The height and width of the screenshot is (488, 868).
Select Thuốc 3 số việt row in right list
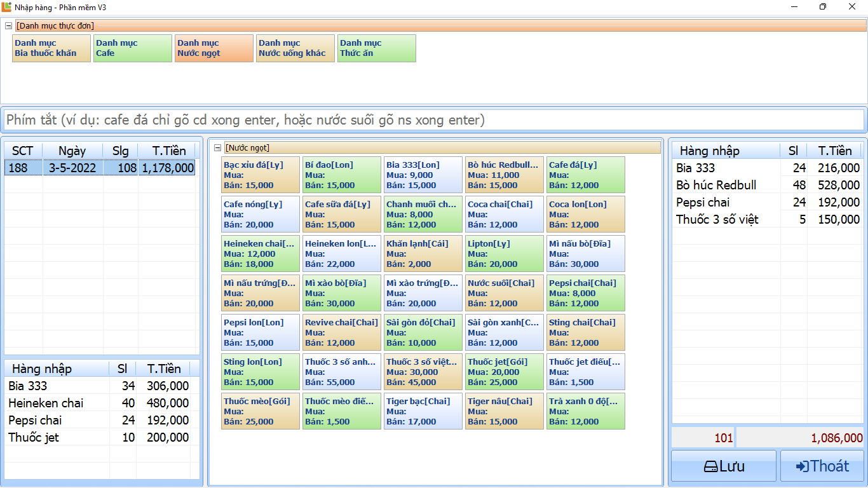coord(768,219)
